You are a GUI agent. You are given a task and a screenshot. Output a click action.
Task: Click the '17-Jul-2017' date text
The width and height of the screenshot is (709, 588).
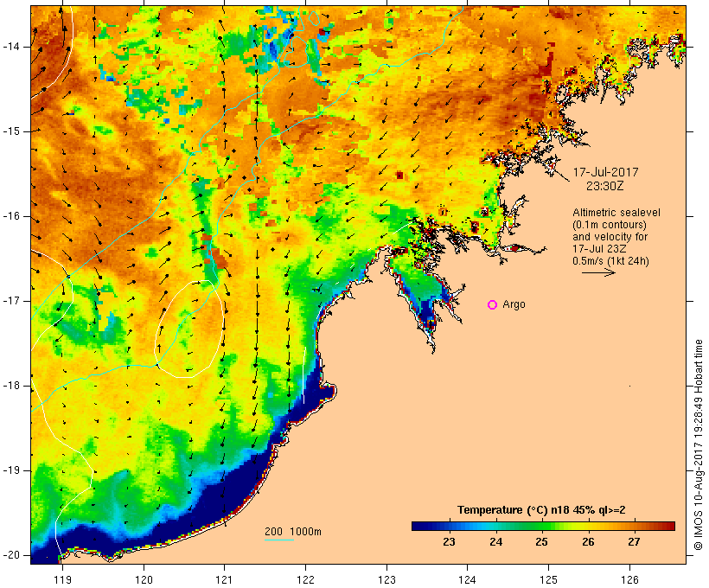pos(605,172)
